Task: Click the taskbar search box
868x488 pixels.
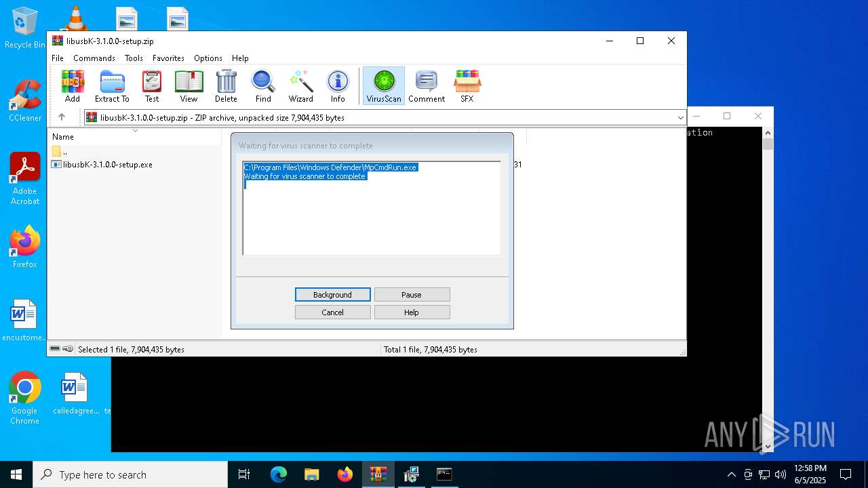Action: point(130,474)
